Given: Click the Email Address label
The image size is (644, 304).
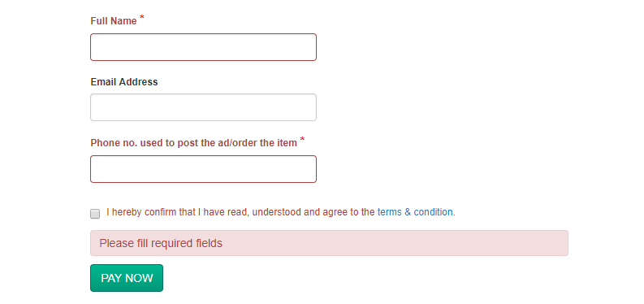Looking at the screenshot, I should click(x=124, y=82).
